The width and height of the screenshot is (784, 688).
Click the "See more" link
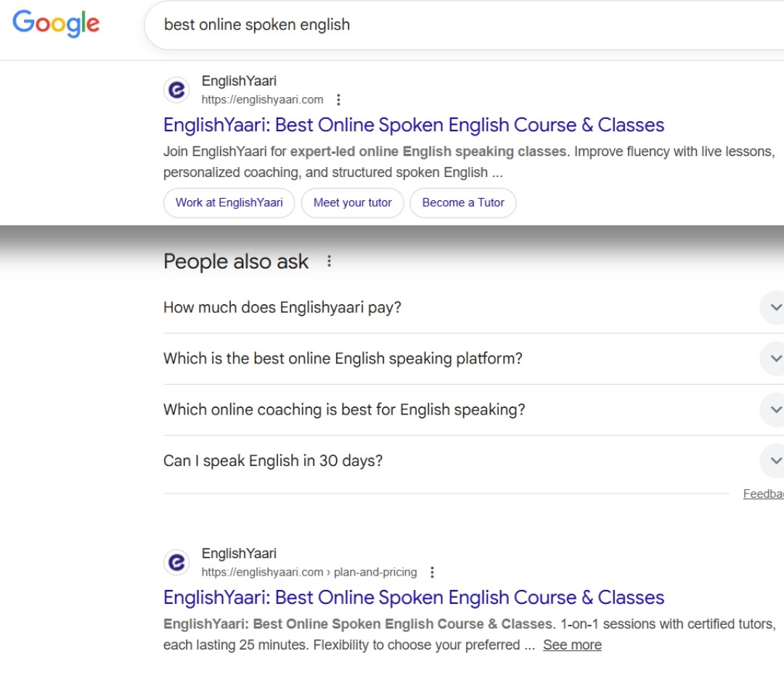point(572,645)
